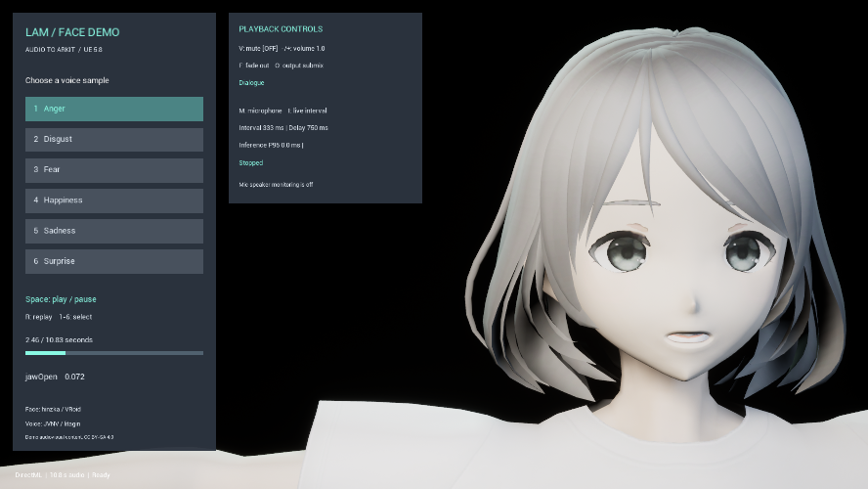Pick the Happiness voice sample

[x=114, y=200]
